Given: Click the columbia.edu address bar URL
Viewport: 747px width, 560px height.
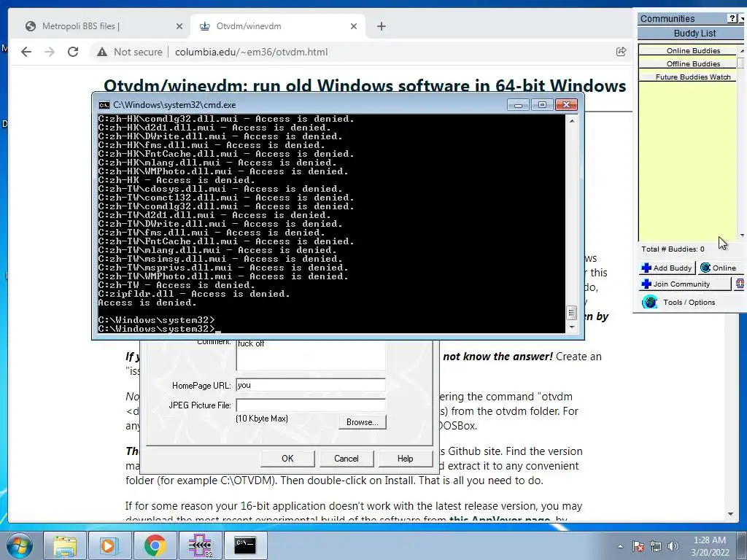Looking at the screenshot, I should (x=251, y=52).
